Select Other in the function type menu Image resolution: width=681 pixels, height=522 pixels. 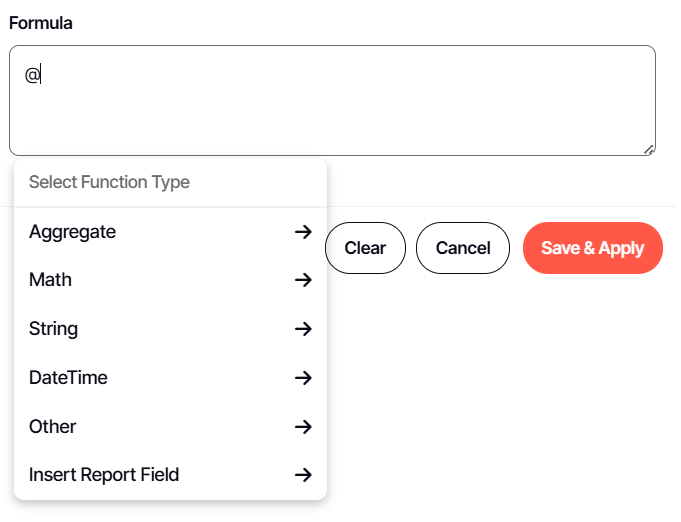tap(53, 427)
